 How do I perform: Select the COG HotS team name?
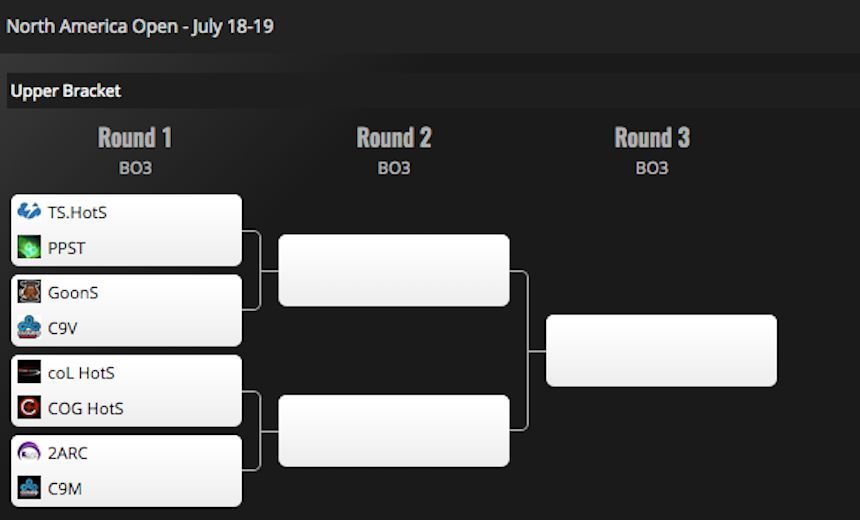click(x=86, y=408)
